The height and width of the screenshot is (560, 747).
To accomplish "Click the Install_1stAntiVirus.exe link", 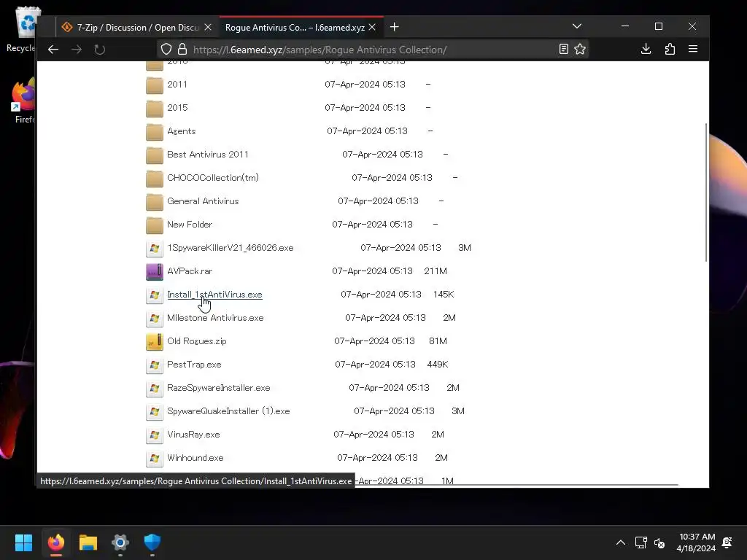I will click(214, 295).
